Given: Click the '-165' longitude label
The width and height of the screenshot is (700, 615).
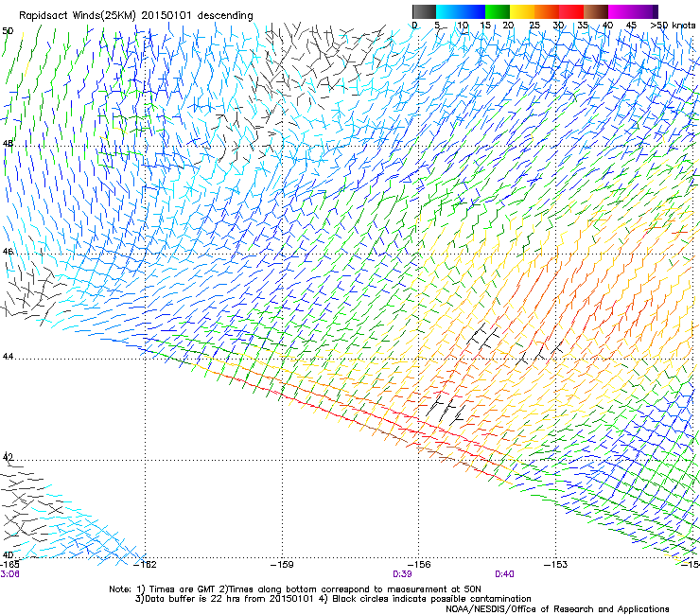Looking at the screenshot, I should tap(9, 565).
